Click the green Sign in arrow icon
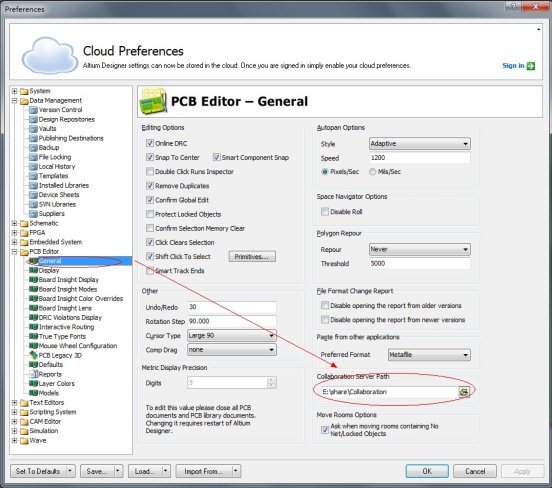 pyautogui.click(x=531, y=66)
